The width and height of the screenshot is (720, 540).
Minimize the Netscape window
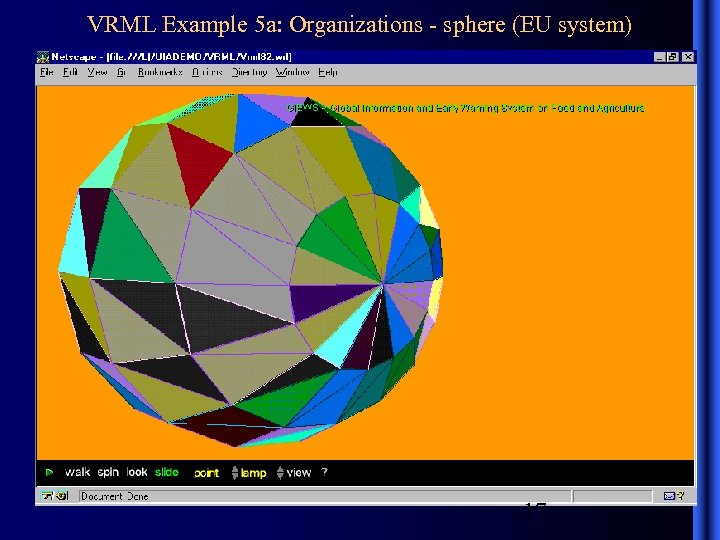pos(659,57)
